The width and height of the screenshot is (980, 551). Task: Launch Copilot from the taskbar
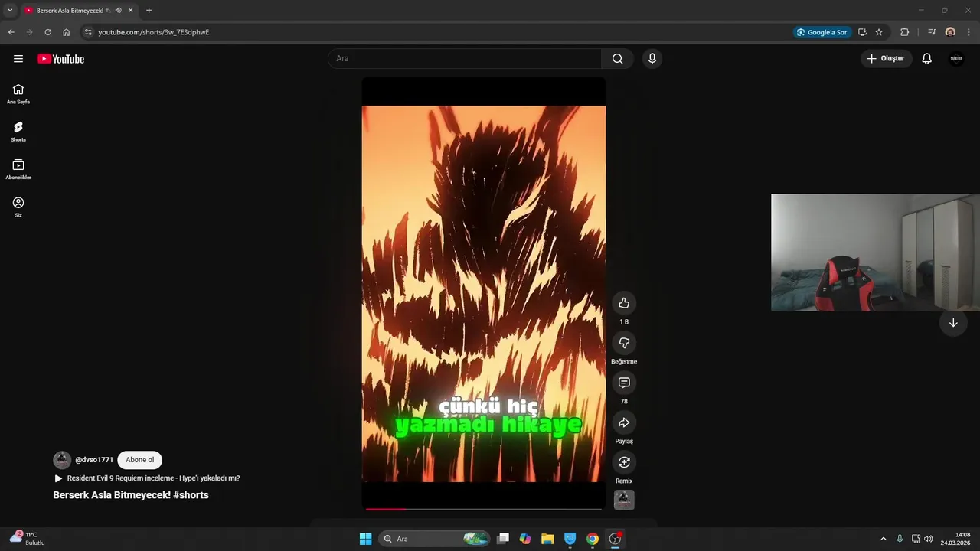(525, 539)
